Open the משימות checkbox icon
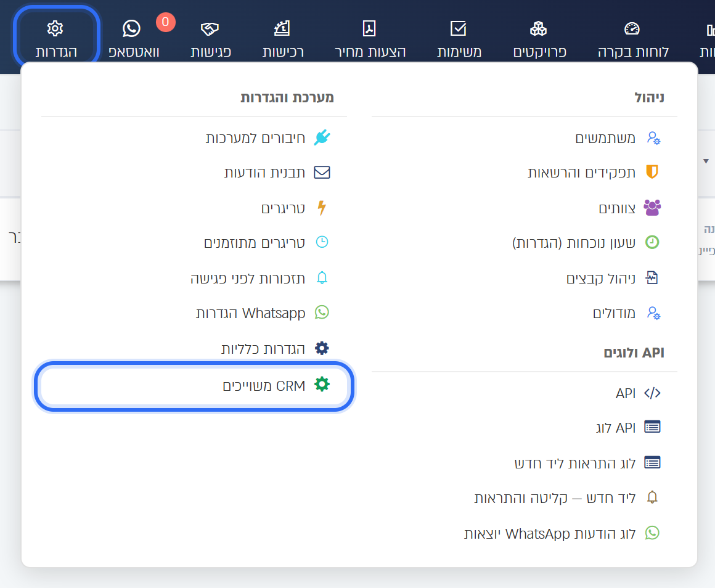 pyautogui.click(x=458, y=28)
